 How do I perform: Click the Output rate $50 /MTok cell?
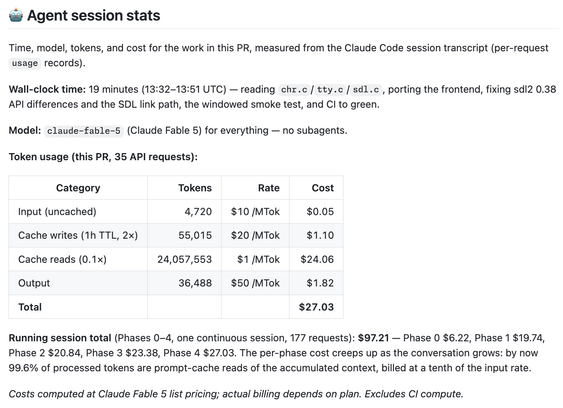tap(255, 283)
